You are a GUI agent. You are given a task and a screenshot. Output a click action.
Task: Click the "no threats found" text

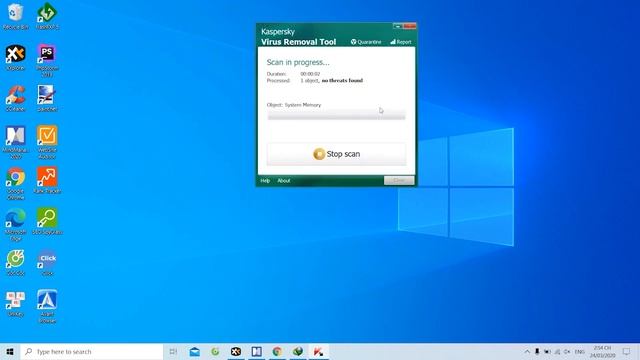[x=342, y=80]
